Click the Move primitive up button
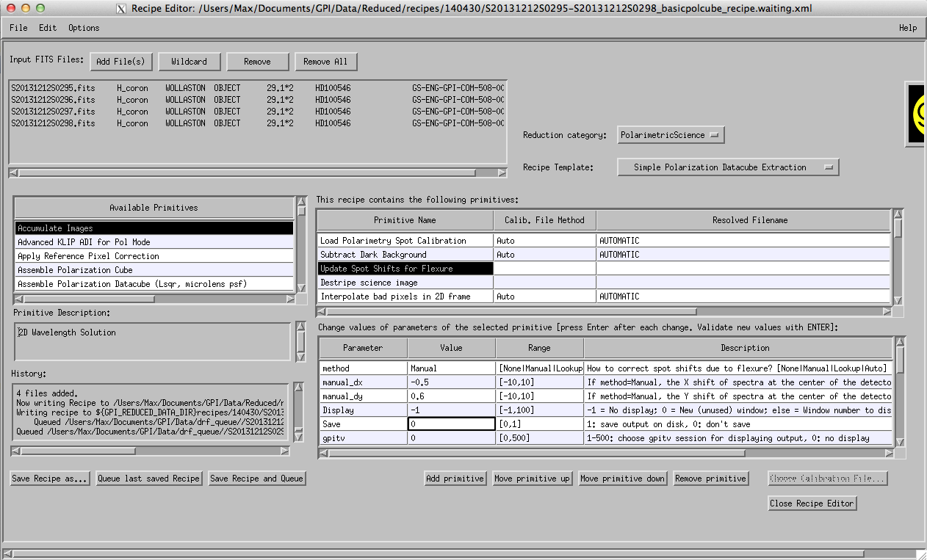Screen dimensions: 927x560 (532, 479)
